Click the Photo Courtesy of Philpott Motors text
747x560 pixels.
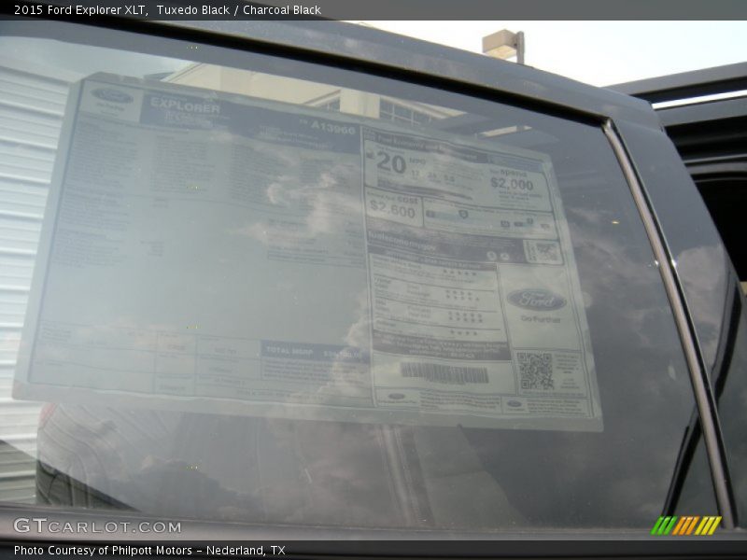point(149,551)
